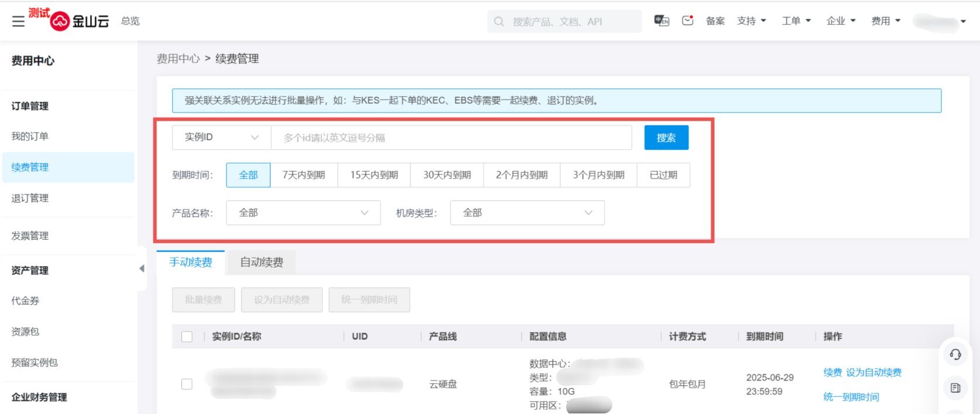Open the hamburger navigation menu
The image size is (980, 414).
tap(18, 22)
